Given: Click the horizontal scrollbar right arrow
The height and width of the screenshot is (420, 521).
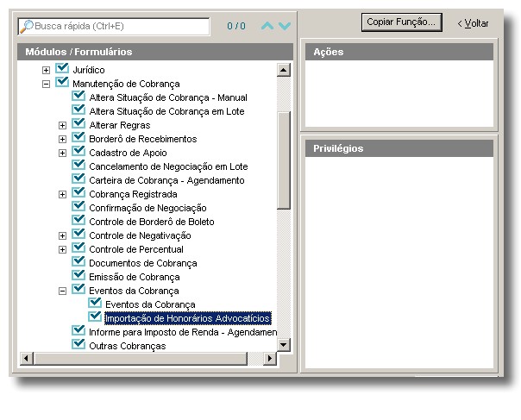Looking at the screenshot, I should pyautogui.click(x=270, y=359).
